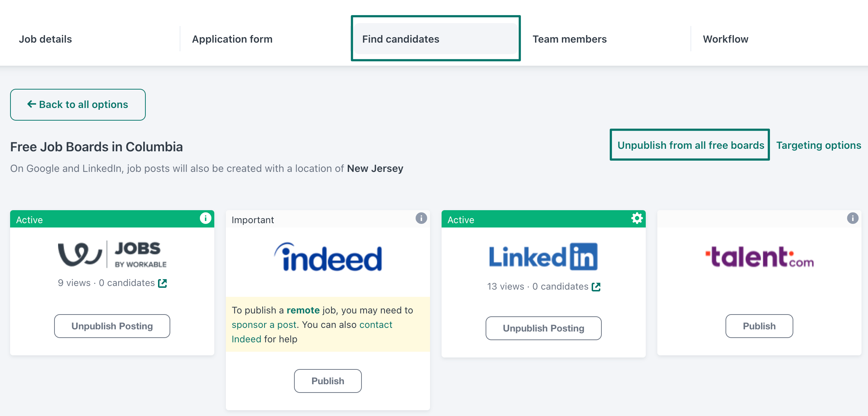The image size is (868, 416).
Task: Click Unpublish from all free boards
Action: pyautogui.click(x=691, y=145)
